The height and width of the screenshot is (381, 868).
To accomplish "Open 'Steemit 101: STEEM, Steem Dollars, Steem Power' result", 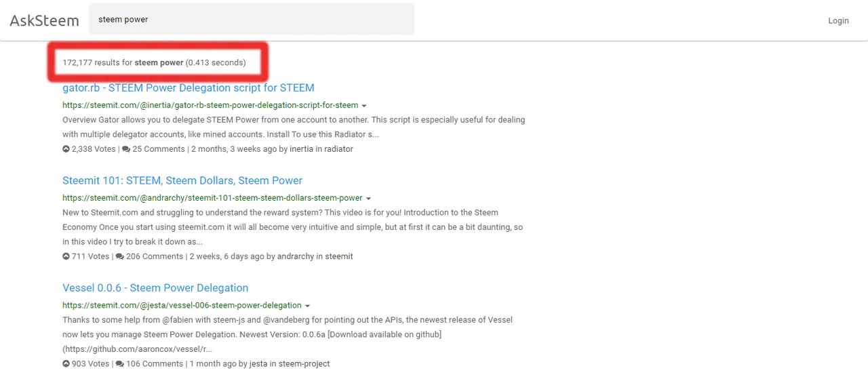I will pyautogui.click(x=182, y=180).
